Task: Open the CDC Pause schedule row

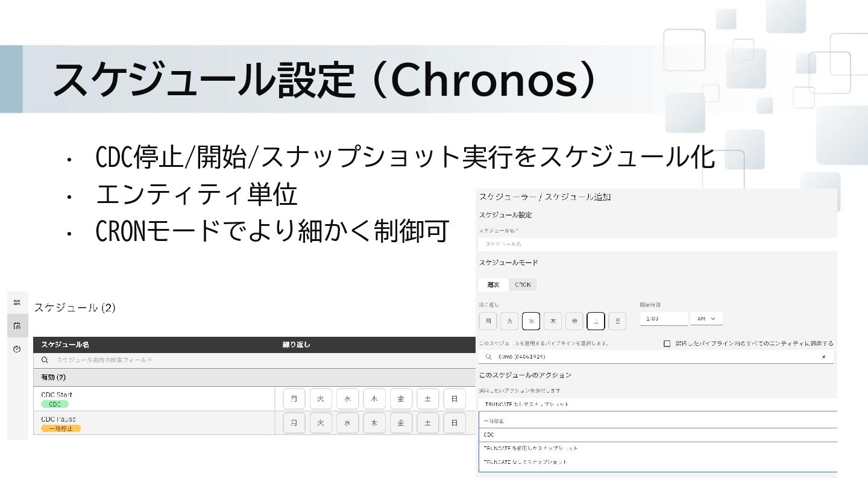Action: [254, 423]
